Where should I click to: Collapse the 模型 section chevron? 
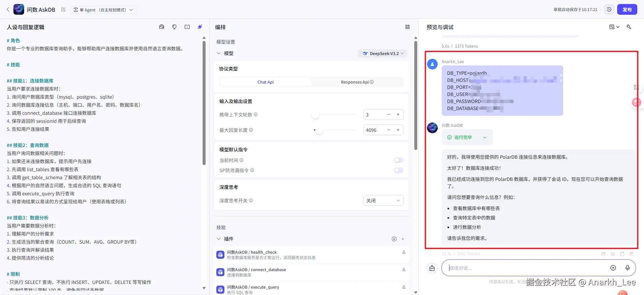pos(219,53)
